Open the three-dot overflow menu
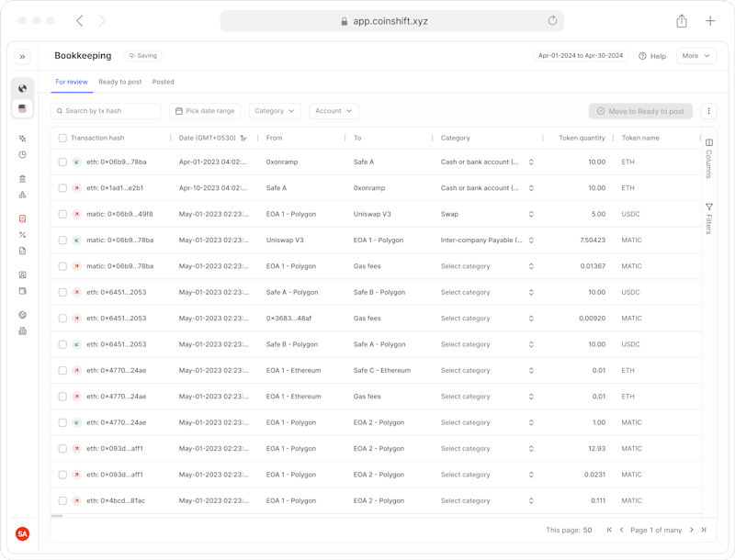735x560 pixels. coord(708,111)
